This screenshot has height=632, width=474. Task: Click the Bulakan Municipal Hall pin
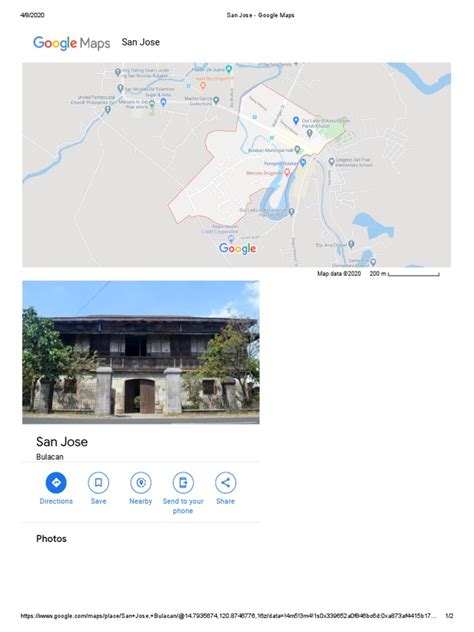[x=297, y=150]
